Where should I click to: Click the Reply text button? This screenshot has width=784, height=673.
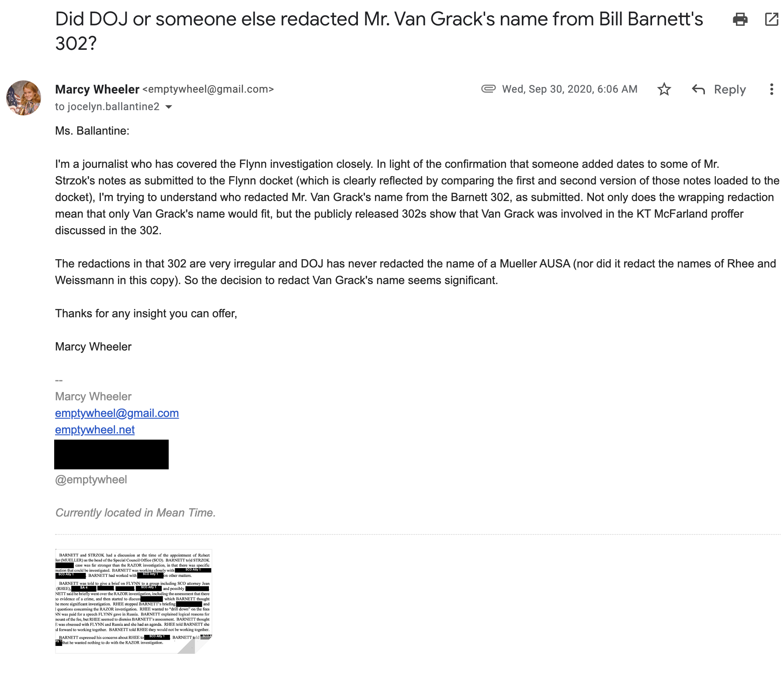pos(730,89)
